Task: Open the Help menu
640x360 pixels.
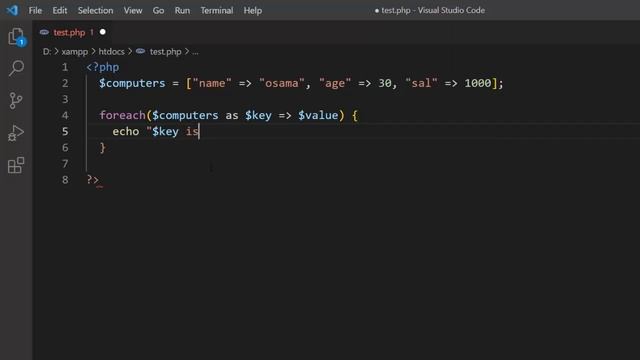Action: tap(253, 11)
